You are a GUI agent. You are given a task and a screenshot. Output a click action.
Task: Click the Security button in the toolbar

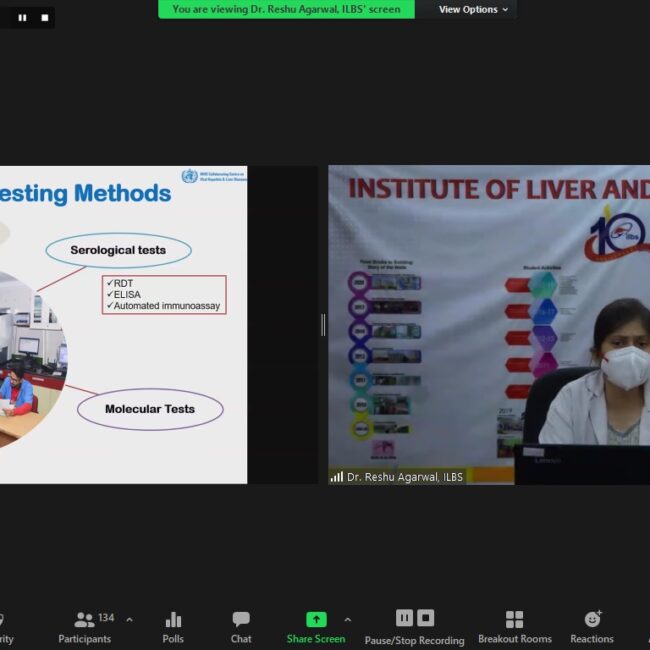4,627
